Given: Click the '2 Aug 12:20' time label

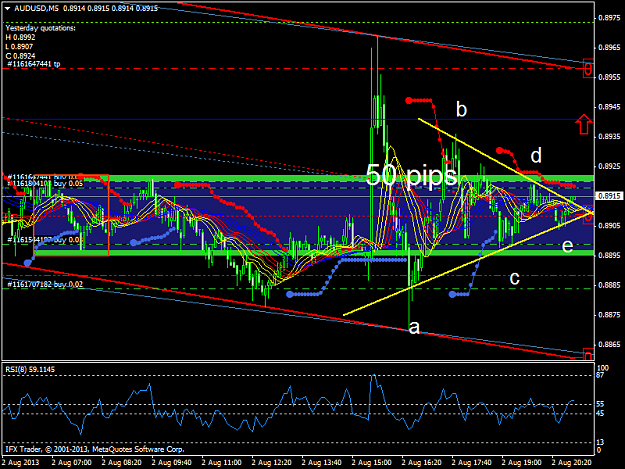Looking at the screenshot, I should coord(271,463).
